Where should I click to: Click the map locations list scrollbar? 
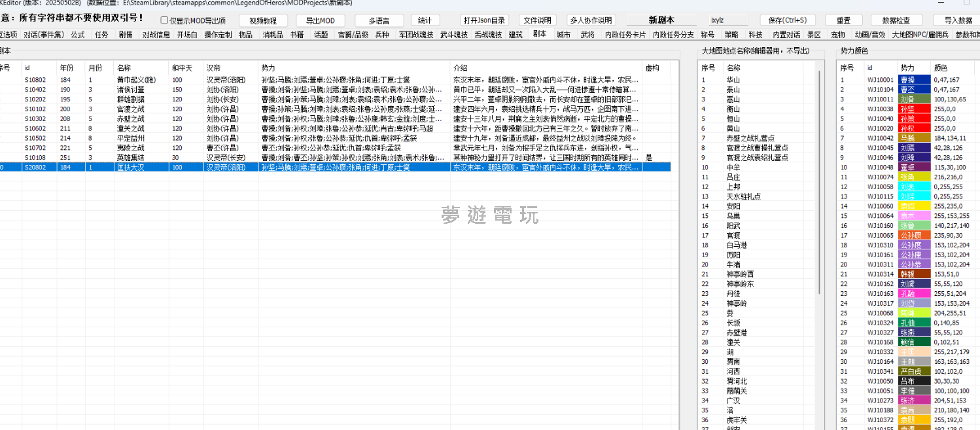pos(822,183)
